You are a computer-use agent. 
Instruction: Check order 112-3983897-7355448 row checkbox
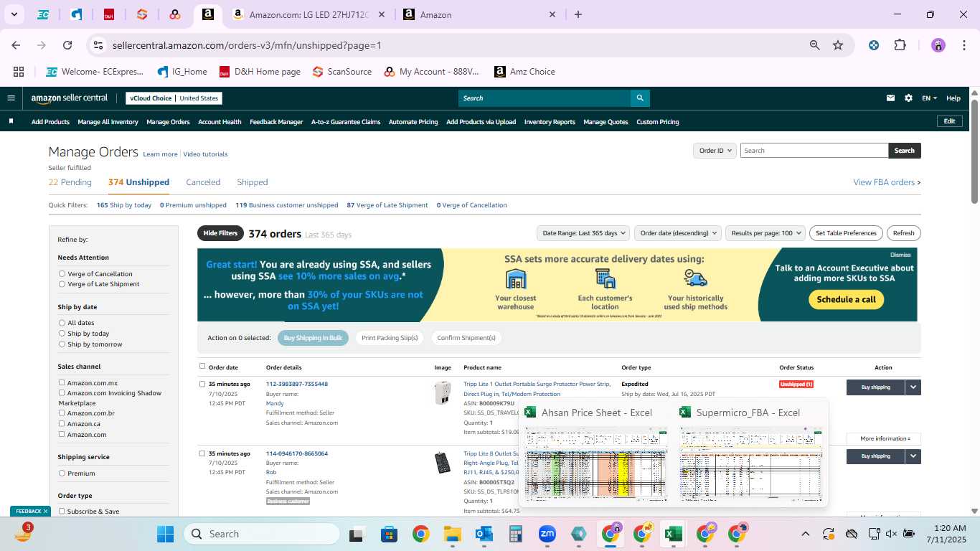202,384
